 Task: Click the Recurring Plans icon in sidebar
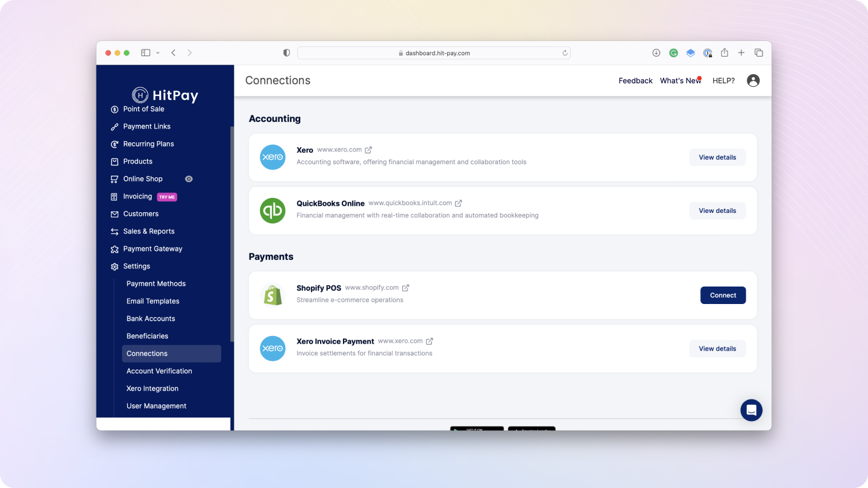click(x=115, y=145)
